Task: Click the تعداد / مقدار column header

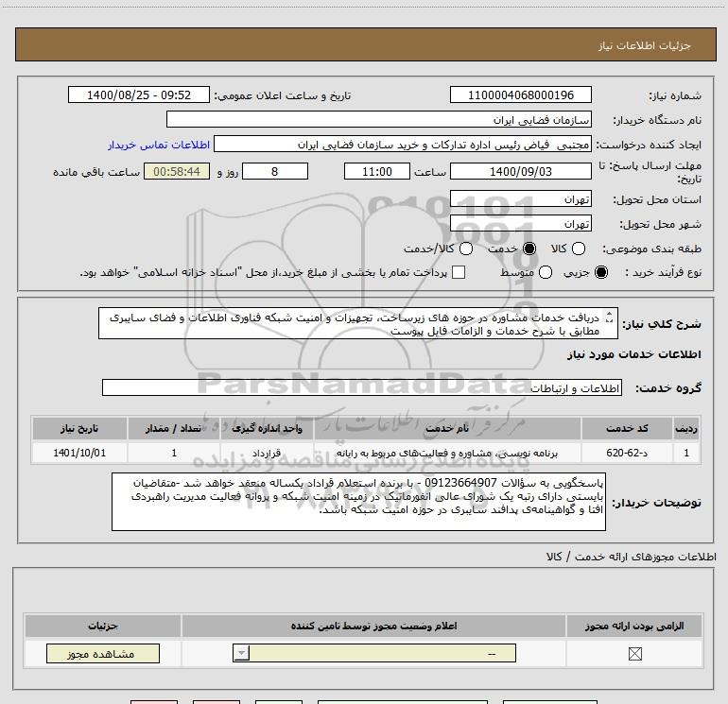Action: [174, 428]
